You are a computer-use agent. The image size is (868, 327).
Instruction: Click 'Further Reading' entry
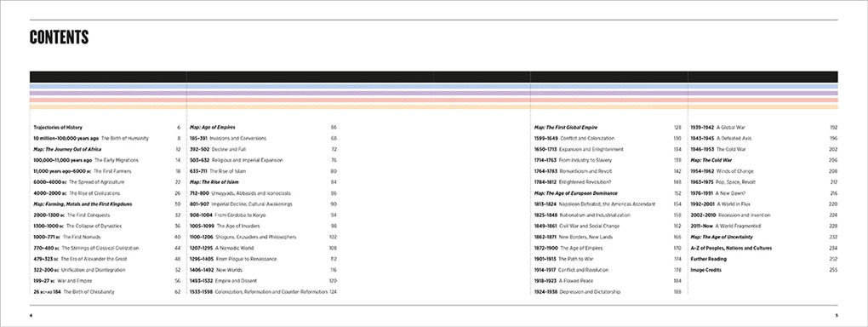click(x=709, y=259)
